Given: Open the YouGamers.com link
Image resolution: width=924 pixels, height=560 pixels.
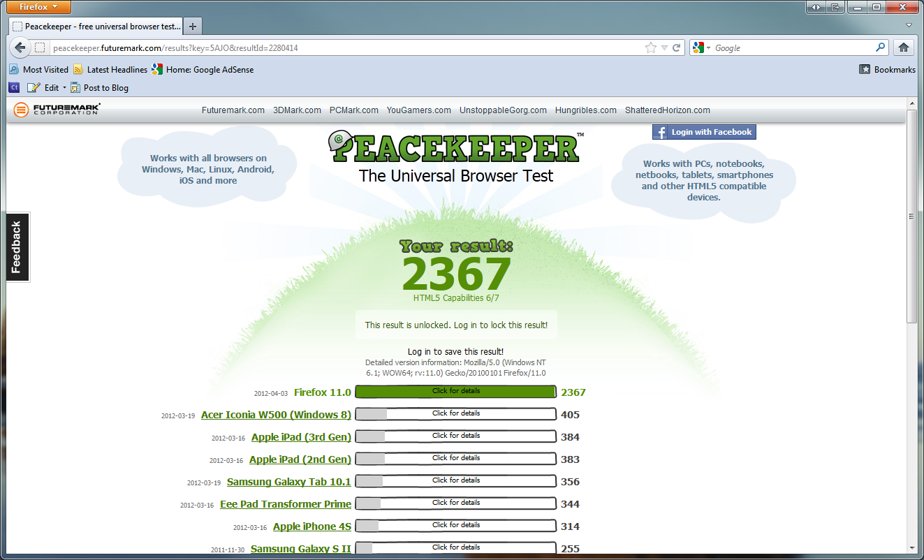Looking at the screenshot, I should 419,110.
